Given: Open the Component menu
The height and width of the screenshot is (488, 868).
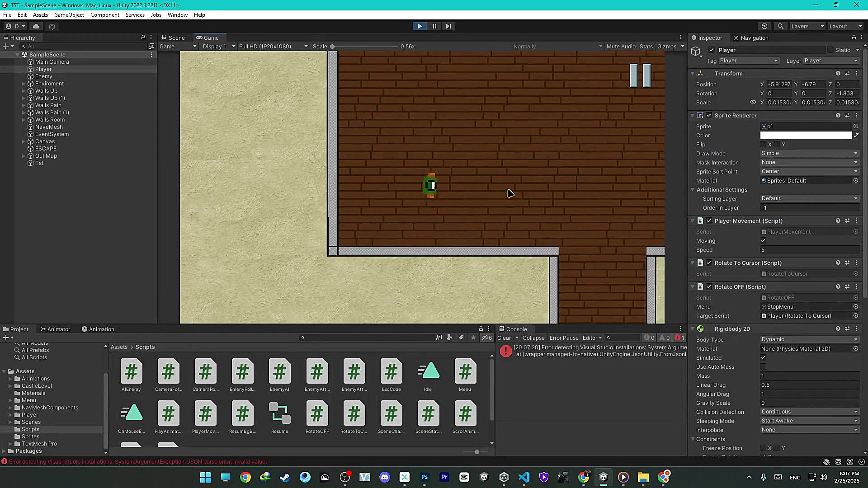Looking at the screenshot, I should (105, 15).
